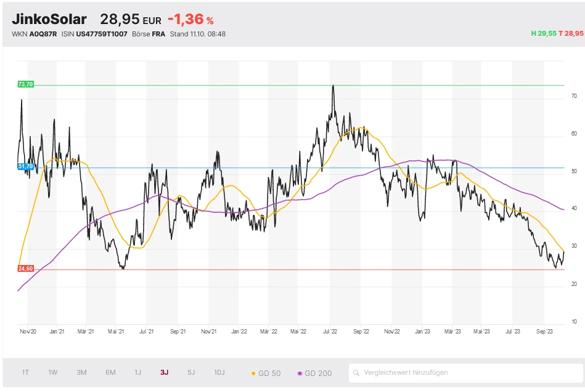Viewport: 585px width, 392px height.
Task: Click the green 73,70 high marker
Action: [x=26, y=84]
